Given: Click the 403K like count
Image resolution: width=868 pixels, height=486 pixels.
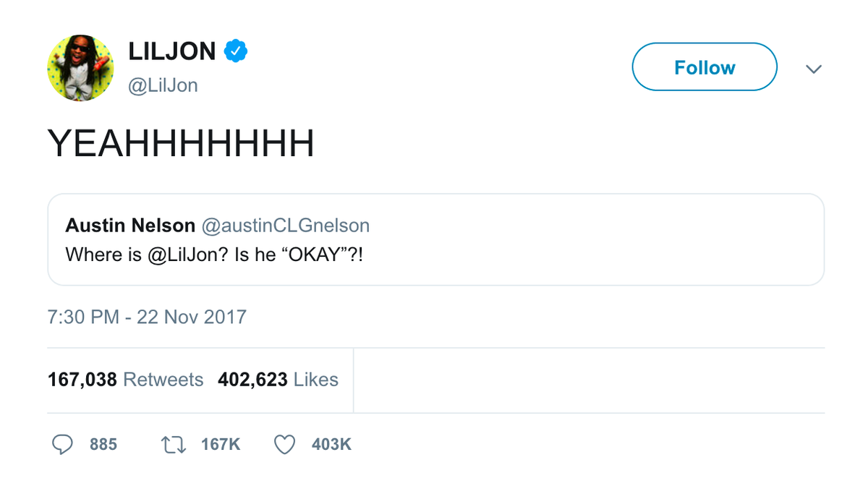Looking at the screenshot, I should tap(331, 444).
